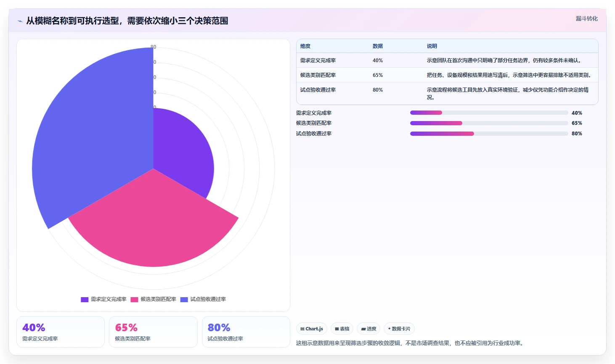This screenshot has width=615, height=364.
Task: Click the 65% value in the table
Action: pos(378,75)
